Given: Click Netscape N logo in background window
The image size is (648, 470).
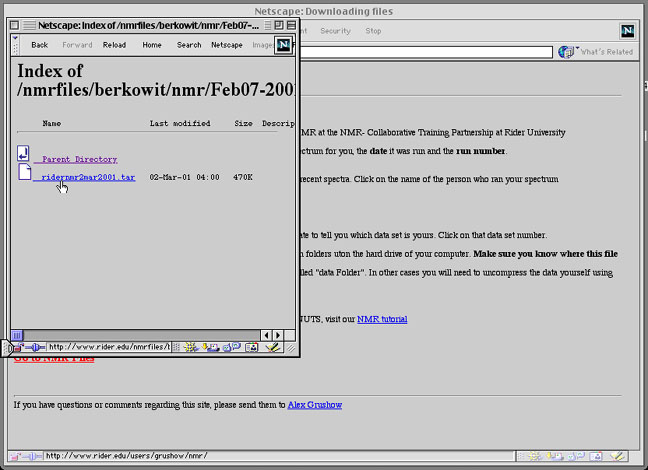Looking at the screenshot, I should (x=627, y=31).
